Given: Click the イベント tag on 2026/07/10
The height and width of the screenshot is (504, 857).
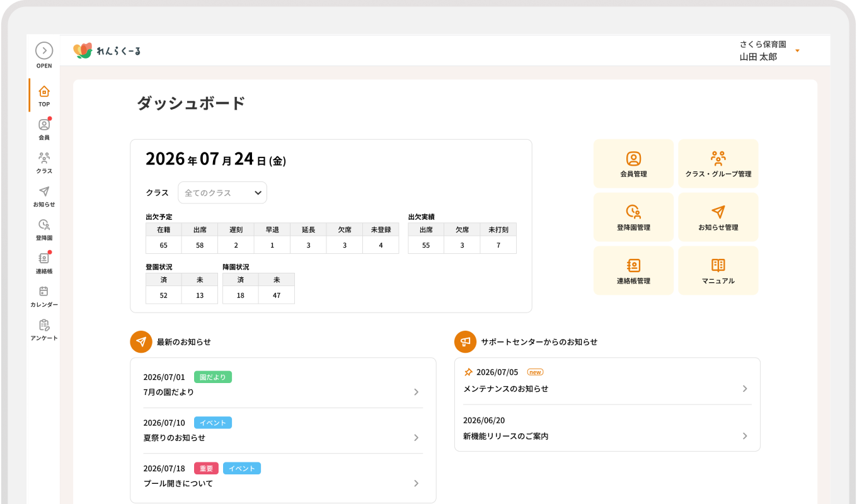Looking at the screenshot, I should pyautogui.click(x=213, y=423).
